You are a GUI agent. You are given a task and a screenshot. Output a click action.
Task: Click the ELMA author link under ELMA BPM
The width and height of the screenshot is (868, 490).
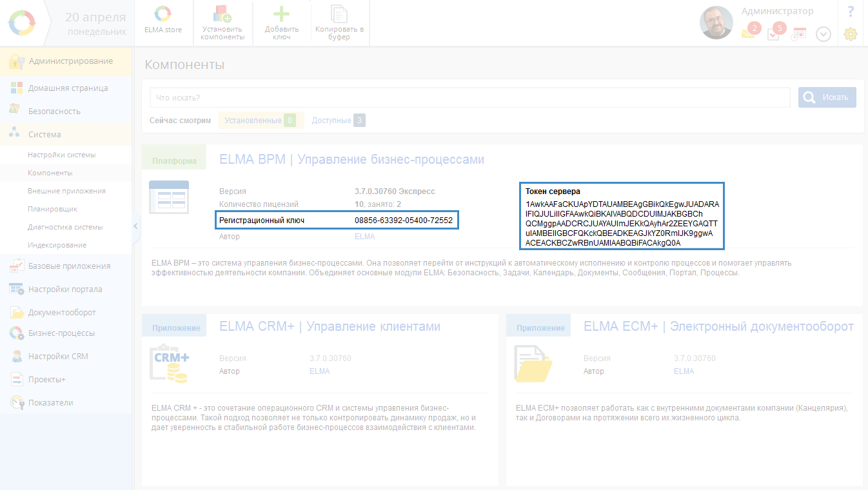point(364,237)
